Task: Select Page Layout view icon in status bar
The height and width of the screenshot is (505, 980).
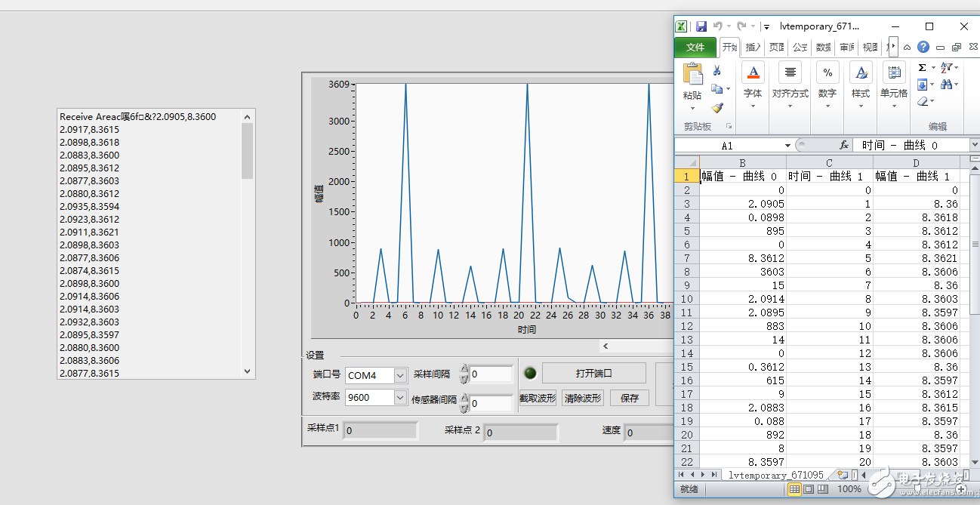Action: tap(809, 489)
